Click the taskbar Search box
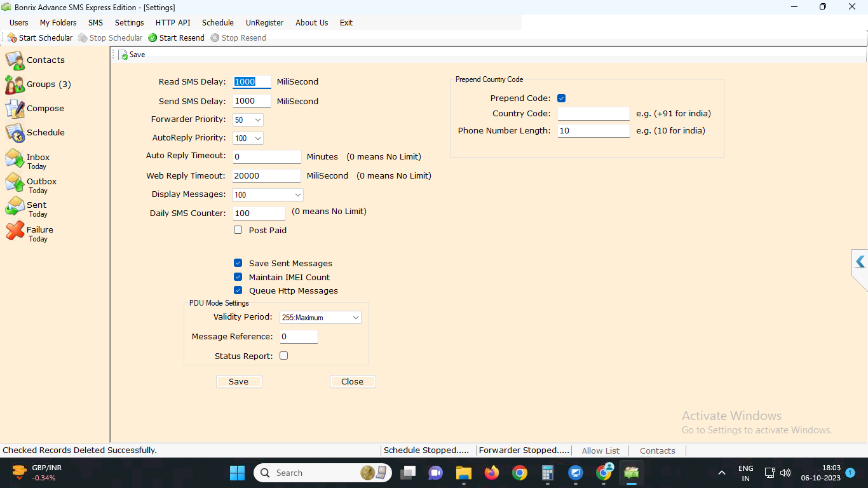This screenshot has width=868, height=488. click(x=322, y=473)
